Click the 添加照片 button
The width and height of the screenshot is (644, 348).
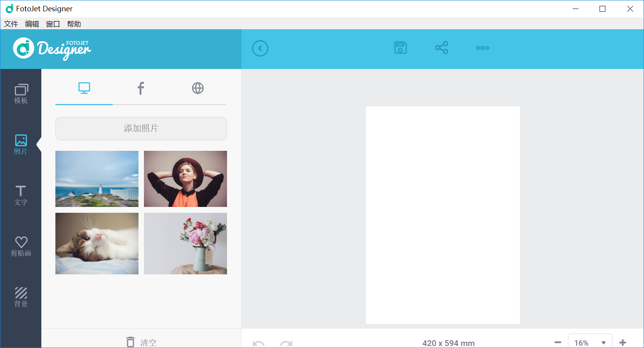point(141,129)
